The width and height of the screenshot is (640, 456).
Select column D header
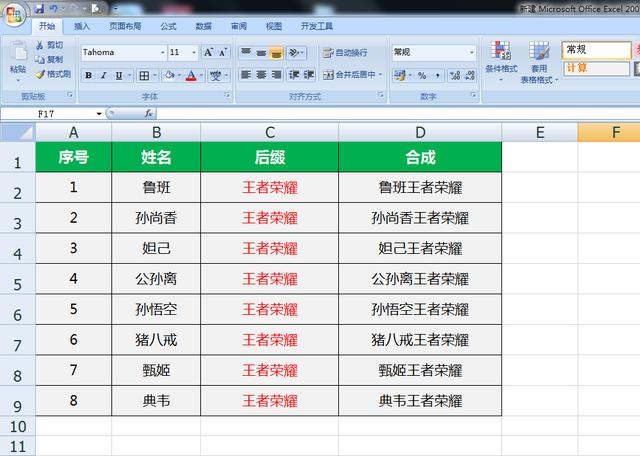click(420, 132)
